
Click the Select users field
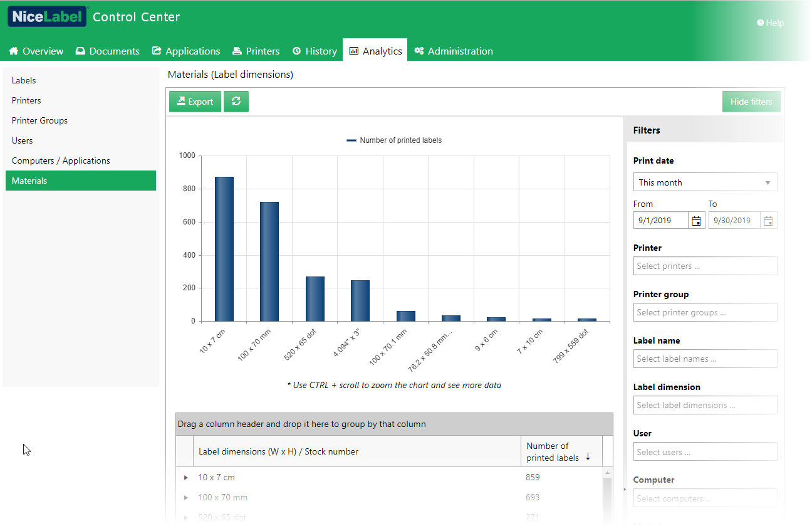tap(705, 451)
